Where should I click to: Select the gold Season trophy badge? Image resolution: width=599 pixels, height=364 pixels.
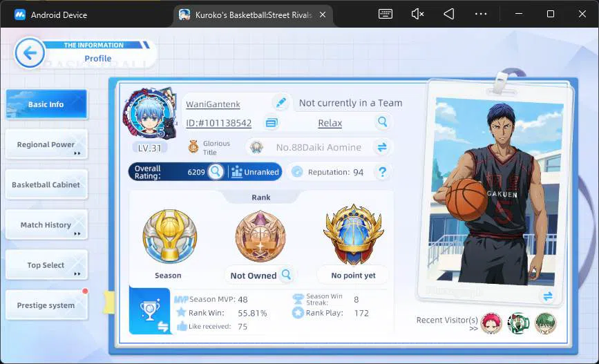tap(170, 236)
